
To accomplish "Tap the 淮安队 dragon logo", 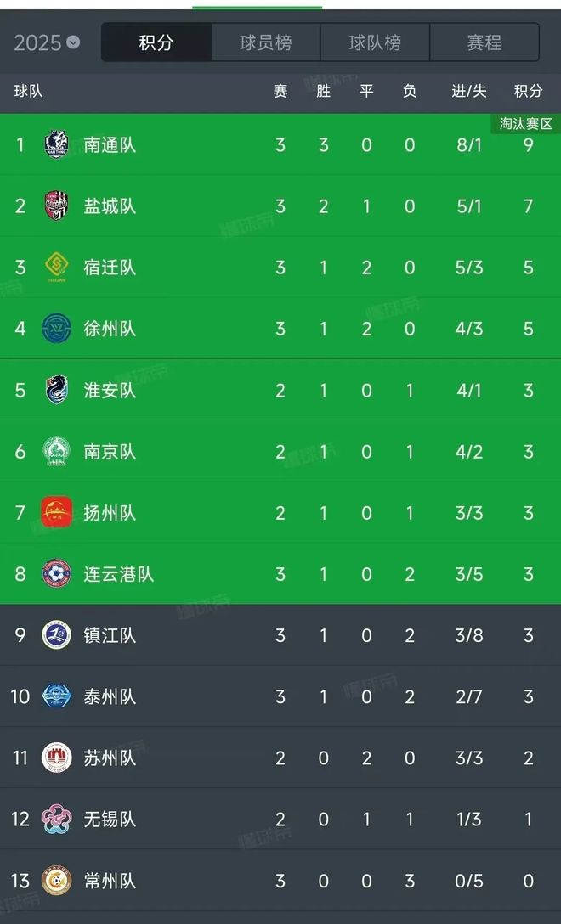I will [56, 390].
